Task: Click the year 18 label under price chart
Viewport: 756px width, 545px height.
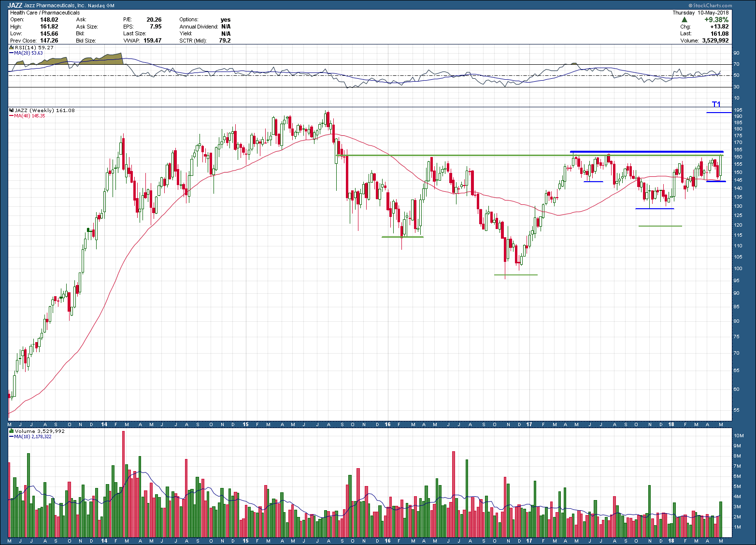Action: (x=671, y=425)
